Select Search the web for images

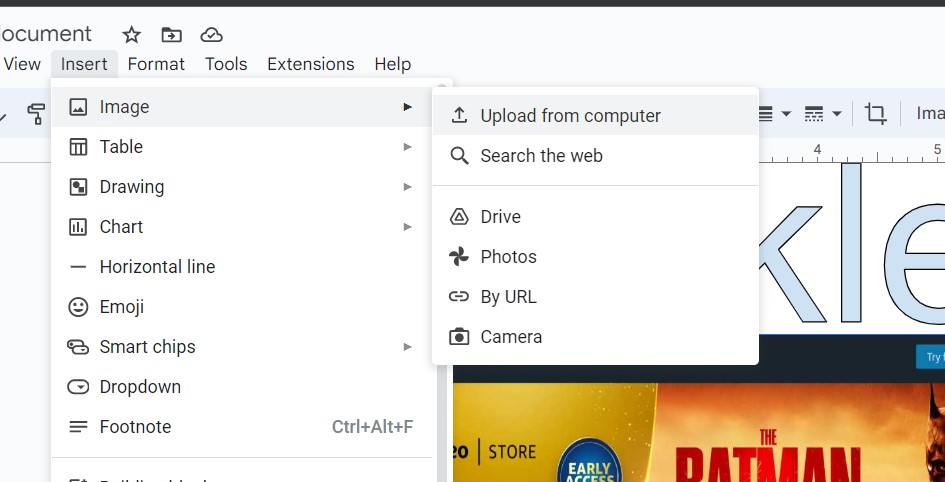click(x=595, y=155)
